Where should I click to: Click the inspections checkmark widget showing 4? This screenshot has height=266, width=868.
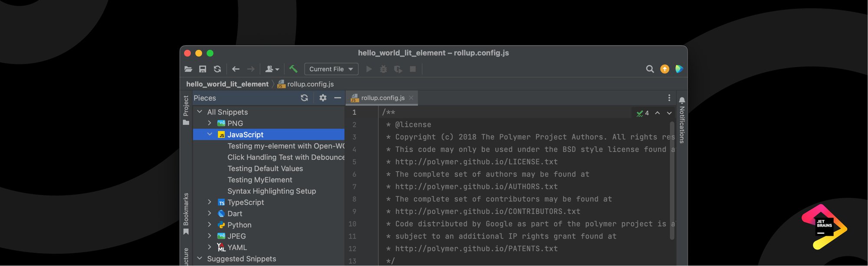642,113
